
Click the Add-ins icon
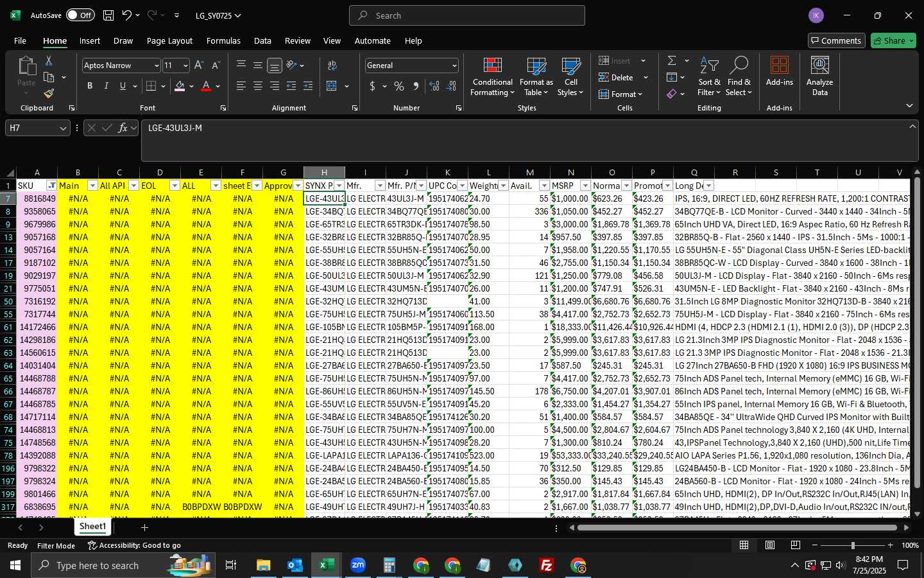(x=780, y=71)
